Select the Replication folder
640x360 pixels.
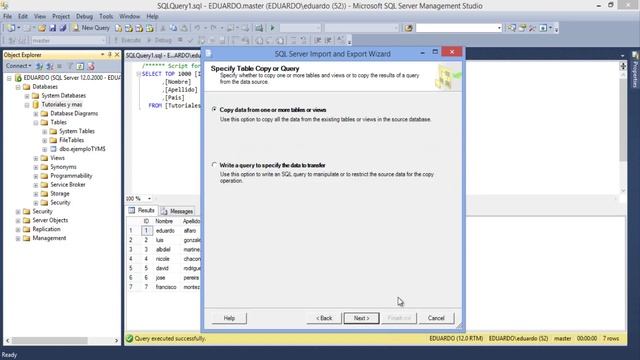pos(46,229)
